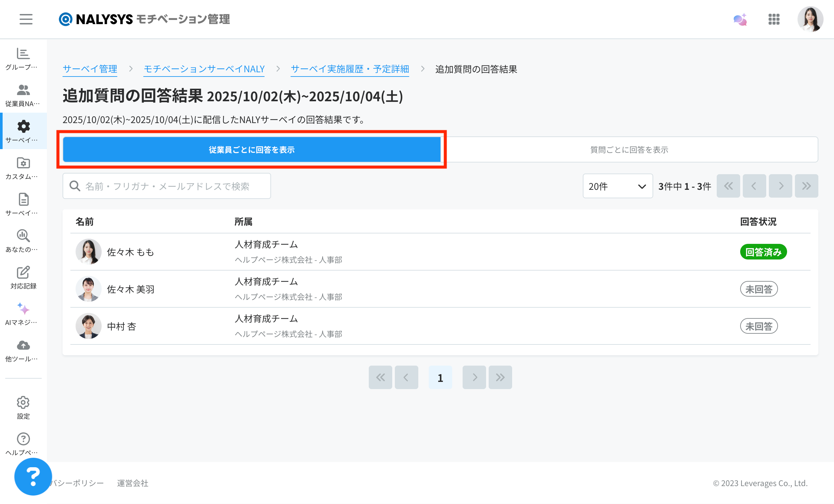Image resolution: width=834 pixels, height=504 pixels.
Task: Select 従業員ごとに回答を表示 tab
Action: [x=252, y=149]
